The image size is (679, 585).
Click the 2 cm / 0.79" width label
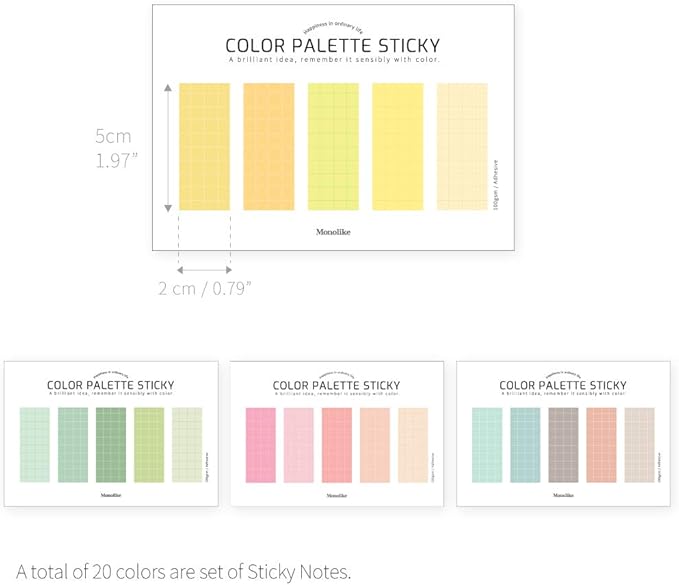tap(205, 288)
